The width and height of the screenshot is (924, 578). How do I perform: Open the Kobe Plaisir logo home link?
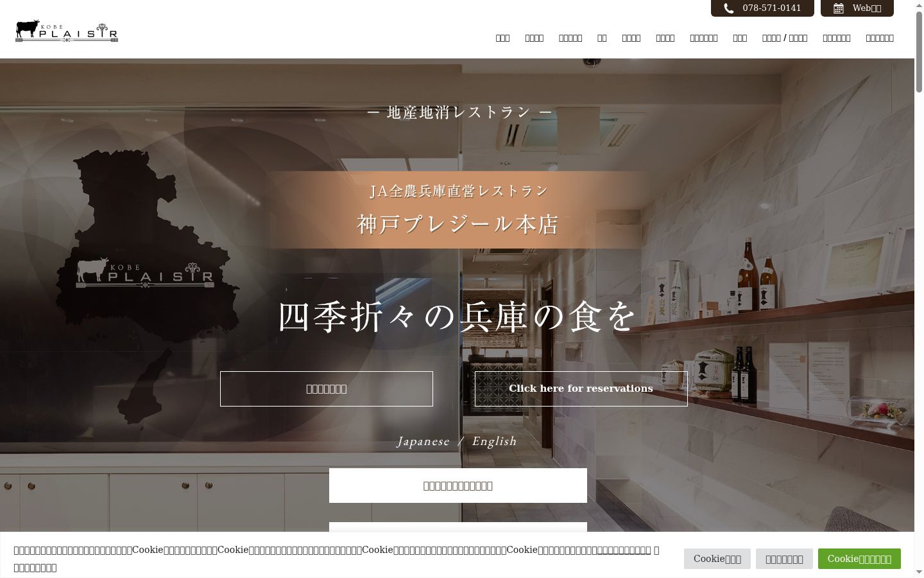point(67,31)
